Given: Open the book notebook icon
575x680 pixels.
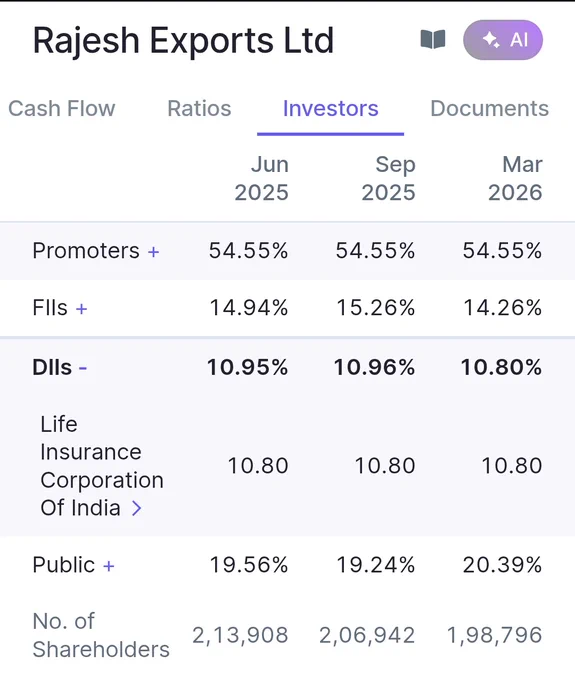Looking at the screenshot, I should pos(433,39).
